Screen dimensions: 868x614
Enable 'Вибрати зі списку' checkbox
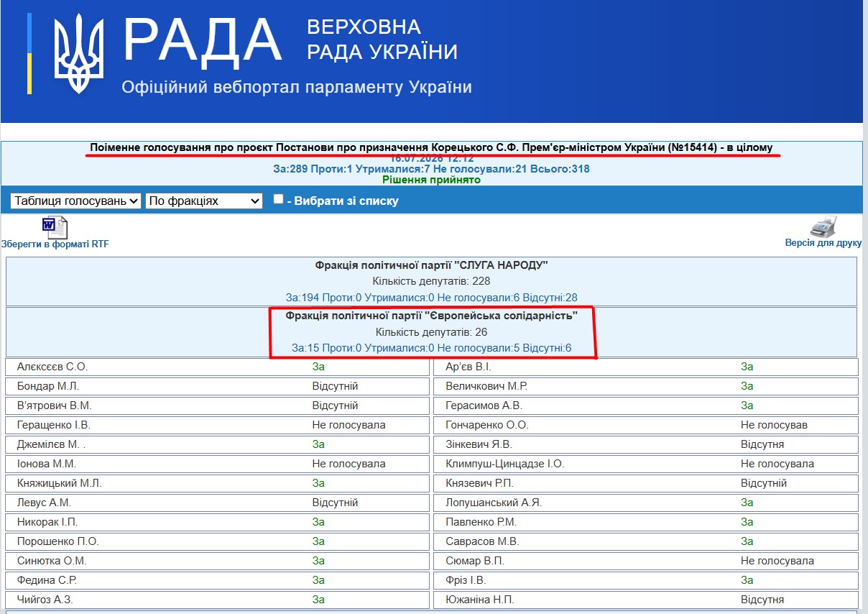pos(279,199)
